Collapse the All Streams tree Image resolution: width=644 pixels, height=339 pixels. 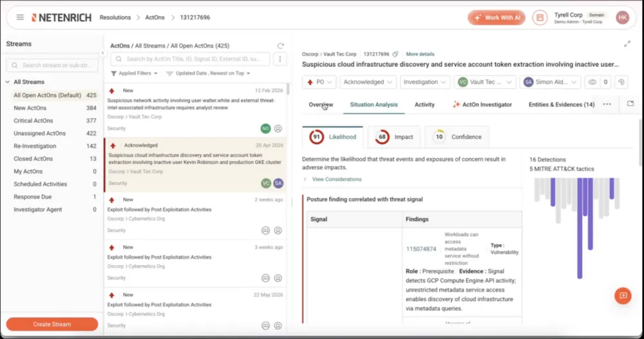pyautogui.click(x=8, y=82)
